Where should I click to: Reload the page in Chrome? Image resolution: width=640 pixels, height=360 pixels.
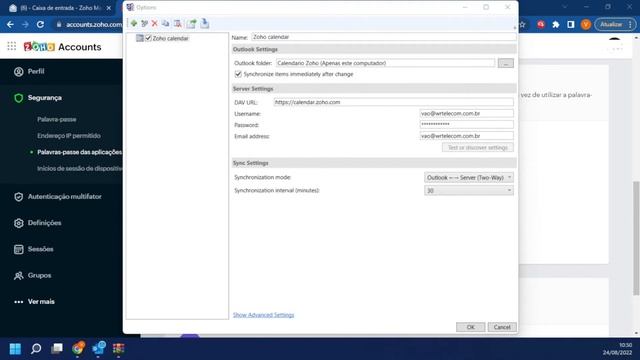pos(40,24)
